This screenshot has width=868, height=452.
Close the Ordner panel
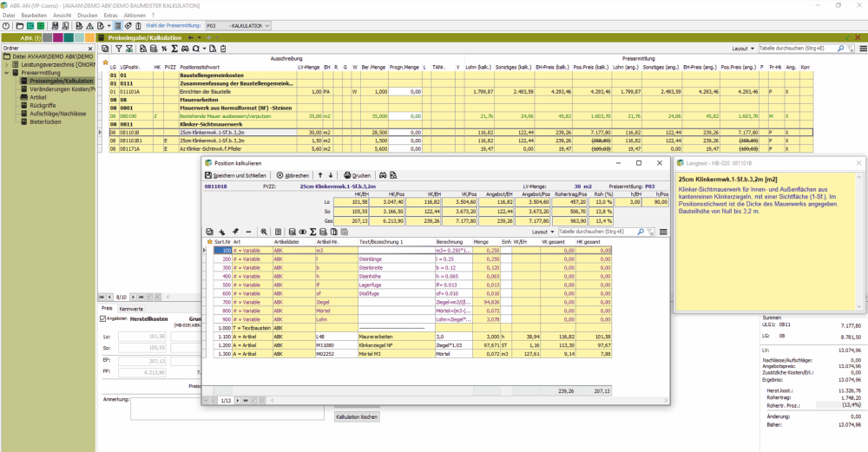click(x=91, y=48)
